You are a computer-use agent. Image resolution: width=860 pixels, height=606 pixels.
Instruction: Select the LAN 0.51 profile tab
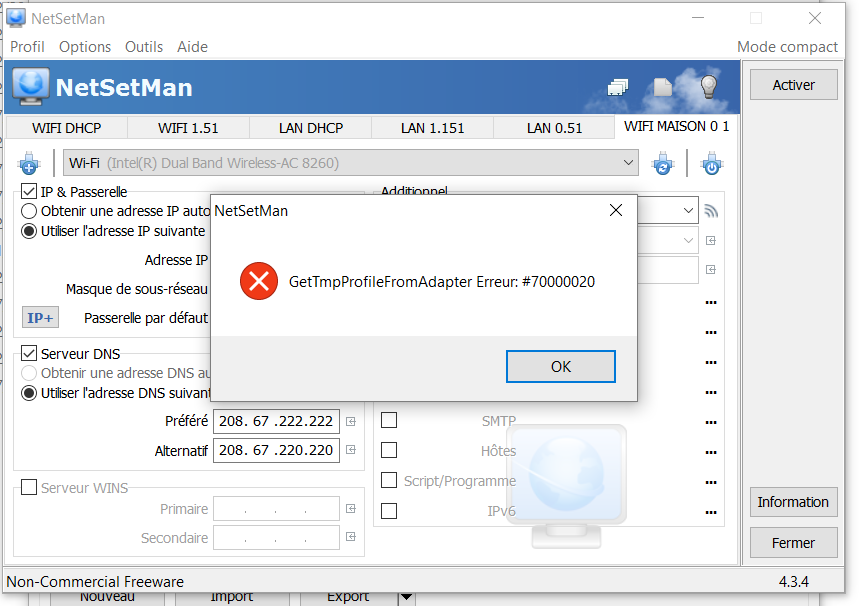point(554,128)
